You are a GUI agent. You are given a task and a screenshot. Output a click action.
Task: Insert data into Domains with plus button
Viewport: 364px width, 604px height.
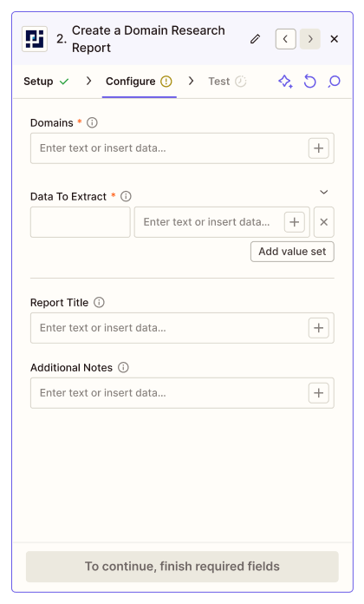(x=319, y=148)
